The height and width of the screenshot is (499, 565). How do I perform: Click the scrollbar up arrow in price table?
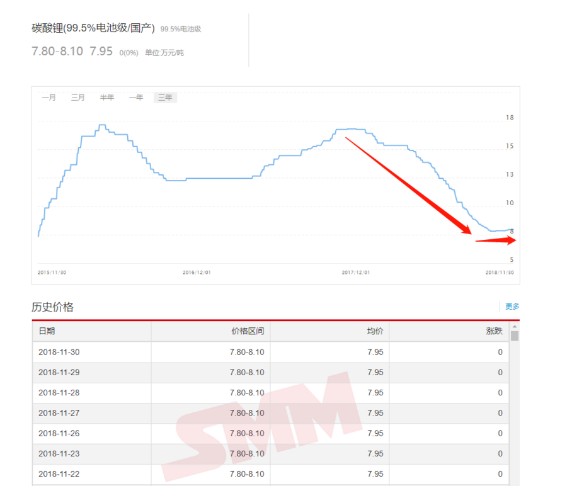515,326
